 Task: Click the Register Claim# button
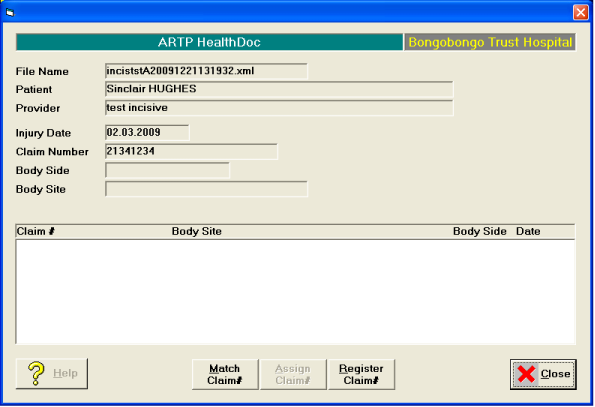click(361, 374)
